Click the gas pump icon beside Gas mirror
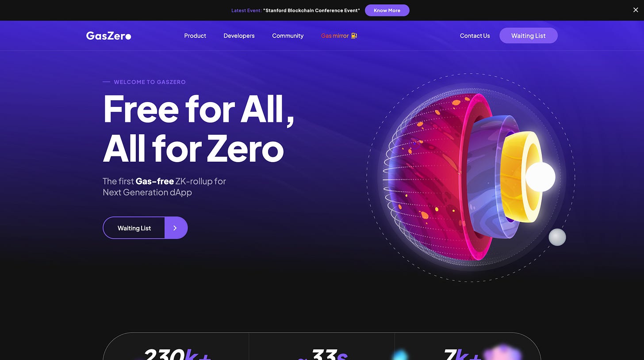644x360 pixels. point(354,35)
